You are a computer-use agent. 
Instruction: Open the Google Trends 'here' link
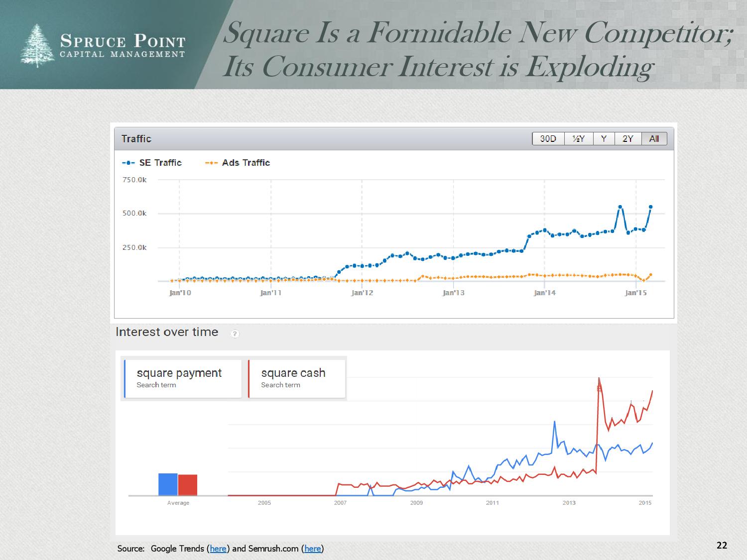coord(218,549)
